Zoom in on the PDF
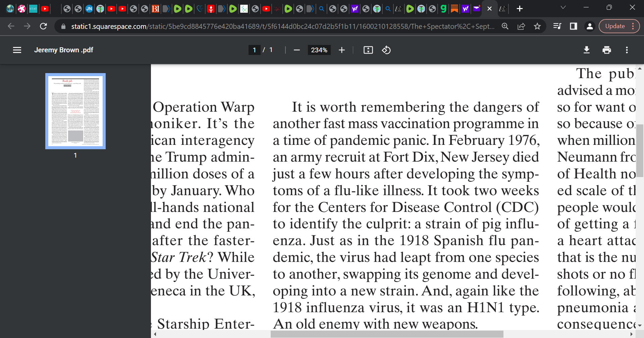644x338 pixels. pos(341,50)
